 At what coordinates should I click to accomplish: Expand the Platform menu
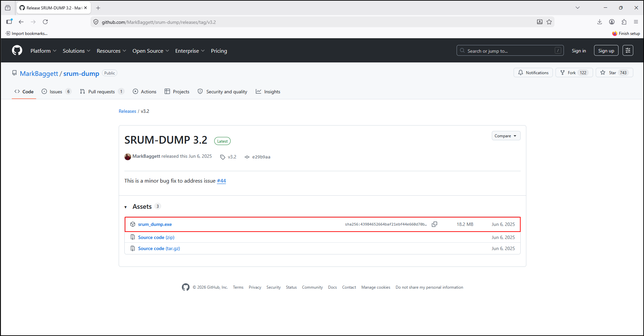[x=44, y=51]
